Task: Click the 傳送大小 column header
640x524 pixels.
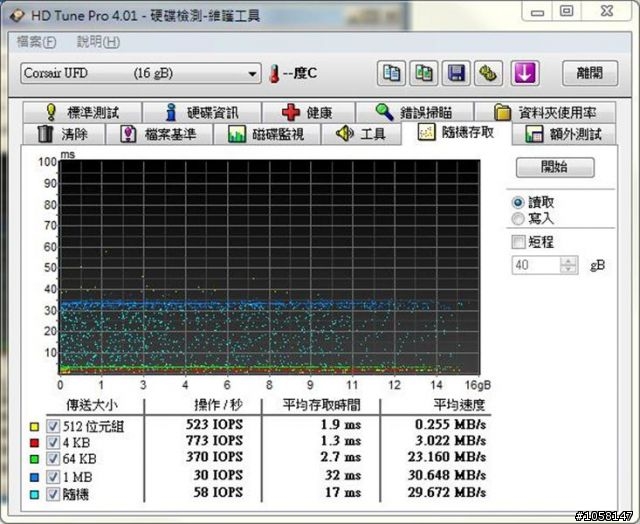Action: [x=92, y=405]
